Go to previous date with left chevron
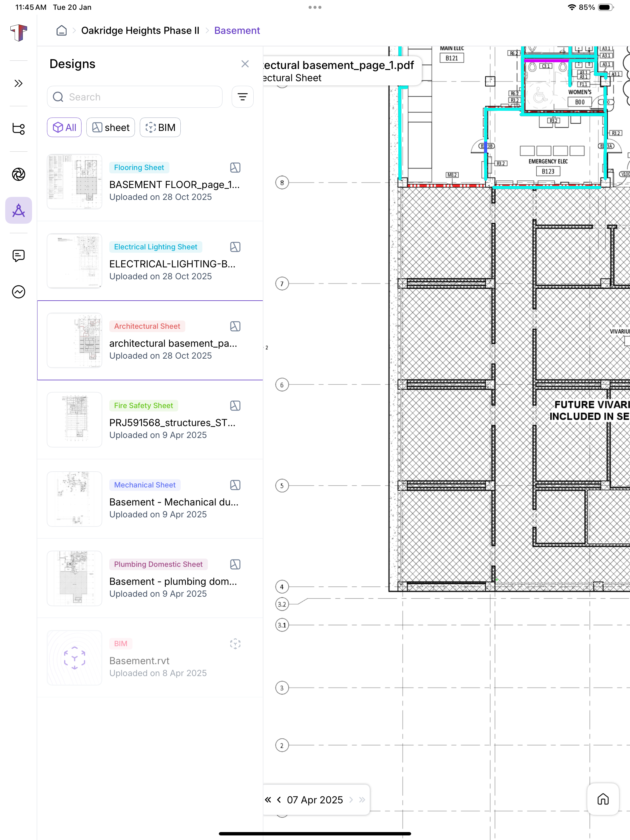Image resolution: width=630 pixels, height=840 pixels. coord(279,800)
